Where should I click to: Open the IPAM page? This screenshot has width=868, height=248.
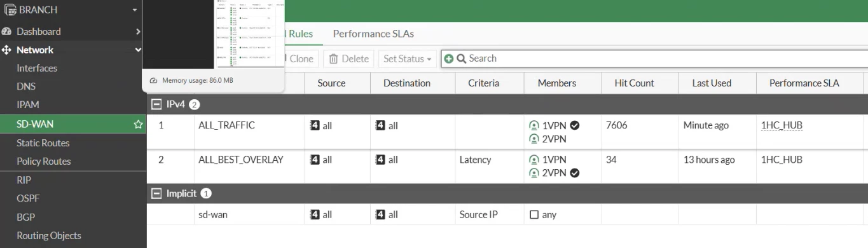28,104
